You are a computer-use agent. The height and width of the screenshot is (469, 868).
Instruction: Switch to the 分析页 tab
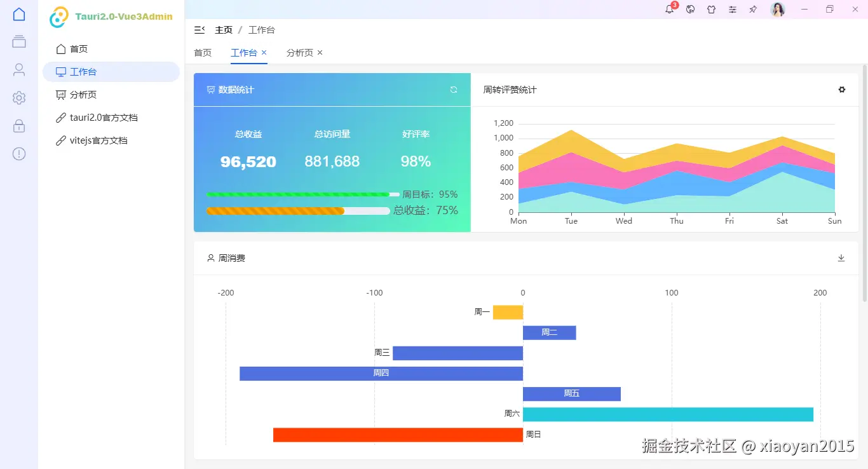[x=299, y=53]
